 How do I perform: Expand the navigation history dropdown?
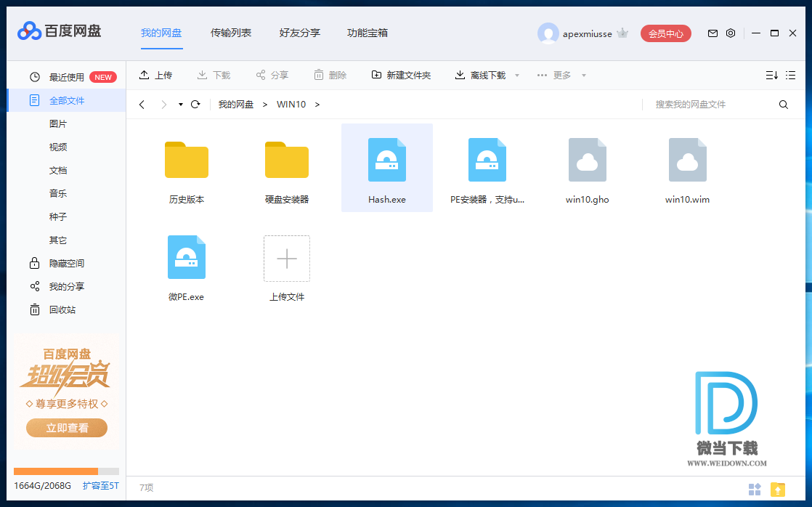(x=181, y=105)
